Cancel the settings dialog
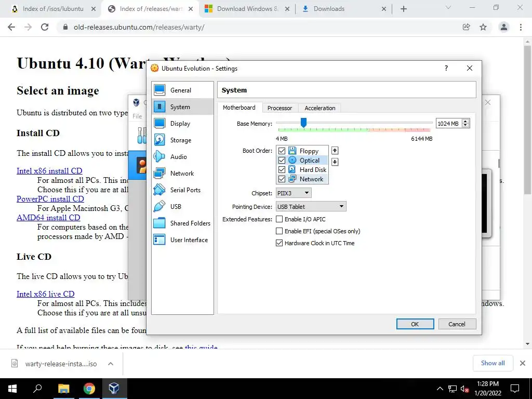This screenshot has height=399, width=532. pyautogui.click(x=457, y=324)
